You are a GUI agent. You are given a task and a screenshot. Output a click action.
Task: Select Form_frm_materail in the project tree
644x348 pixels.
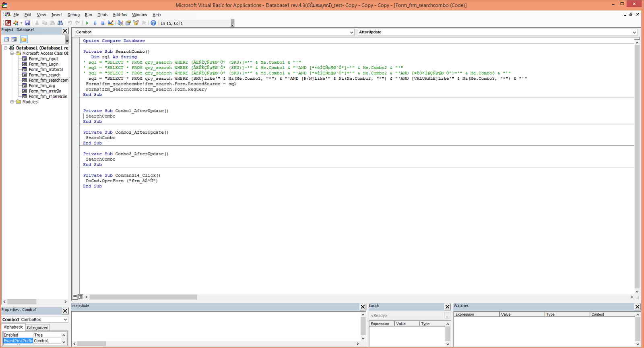(x=46, y=69)
